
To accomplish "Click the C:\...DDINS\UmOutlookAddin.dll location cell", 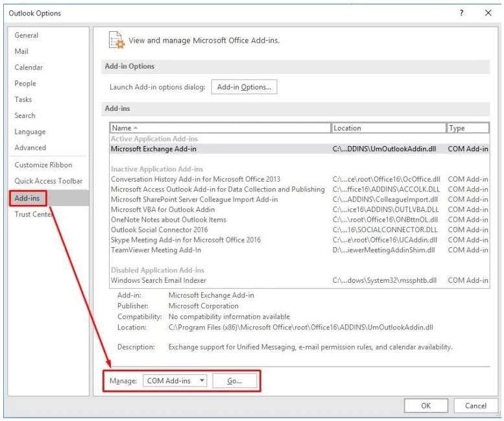I will pos(385,149).
